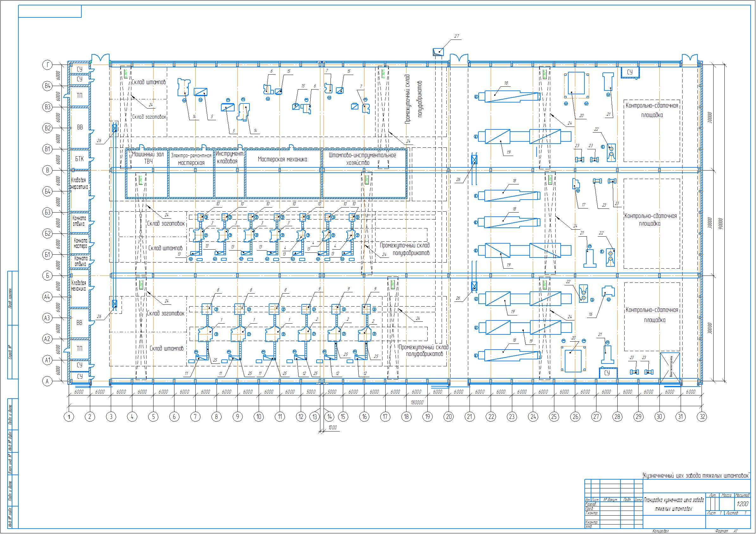The height and width of the screenshot is (534, 756).
Task: Click the 'БТК' room label
Action: 79,159
